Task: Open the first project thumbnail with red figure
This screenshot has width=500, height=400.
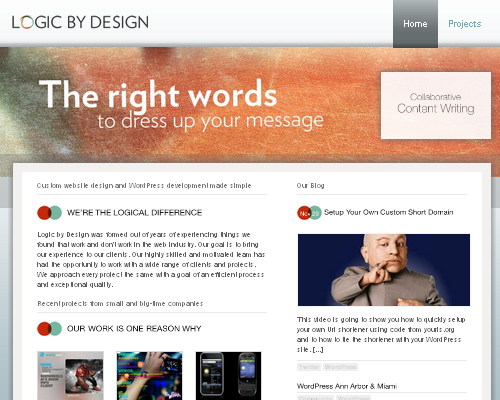Action: coord(70,375)
